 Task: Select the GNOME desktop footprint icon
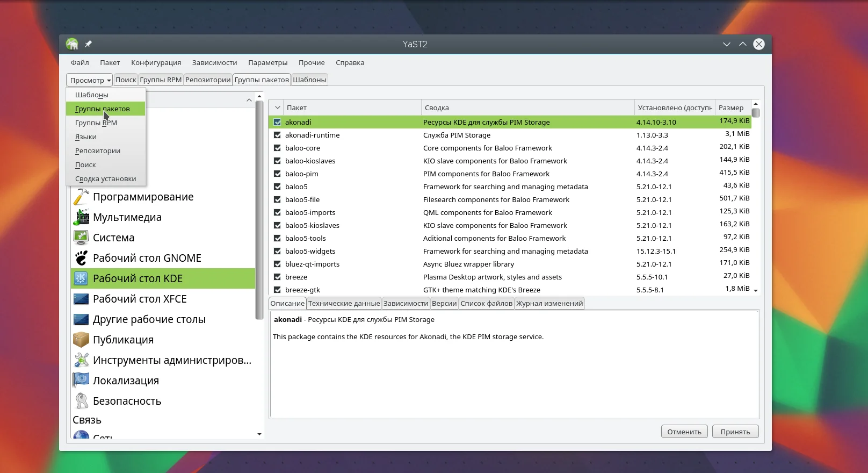tap(81, 258)
